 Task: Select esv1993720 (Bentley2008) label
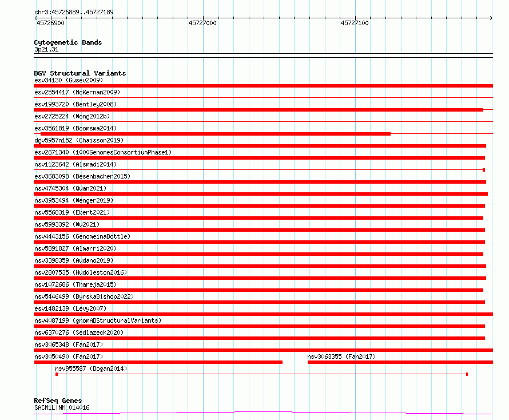(x=75, y=104)
